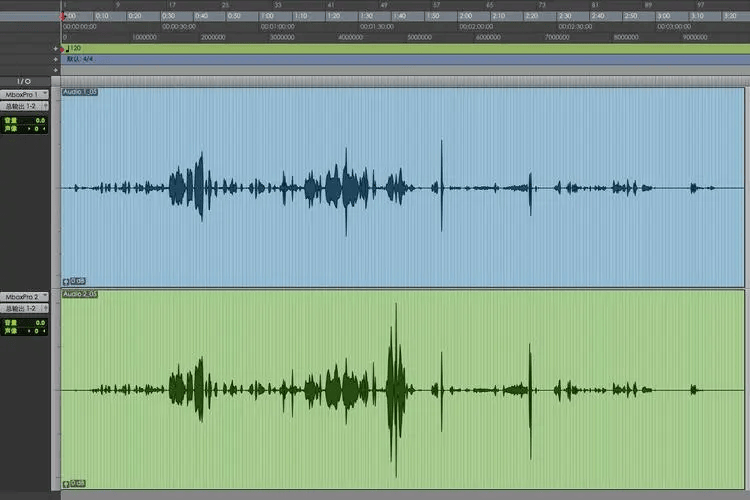Image resolution: width=750 pixels, height=500 pixels.
Task: Click the second track's 音量 volume value
Action: (38, 323)
